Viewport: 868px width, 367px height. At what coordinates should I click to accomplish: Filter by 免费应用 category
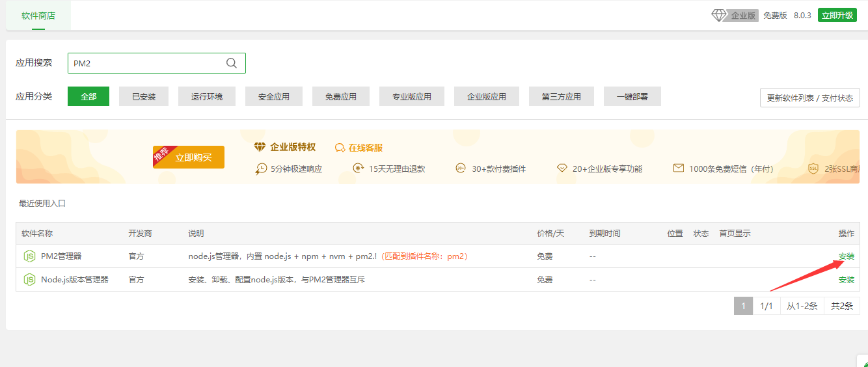pyautogui.click(x=341, y=96)
